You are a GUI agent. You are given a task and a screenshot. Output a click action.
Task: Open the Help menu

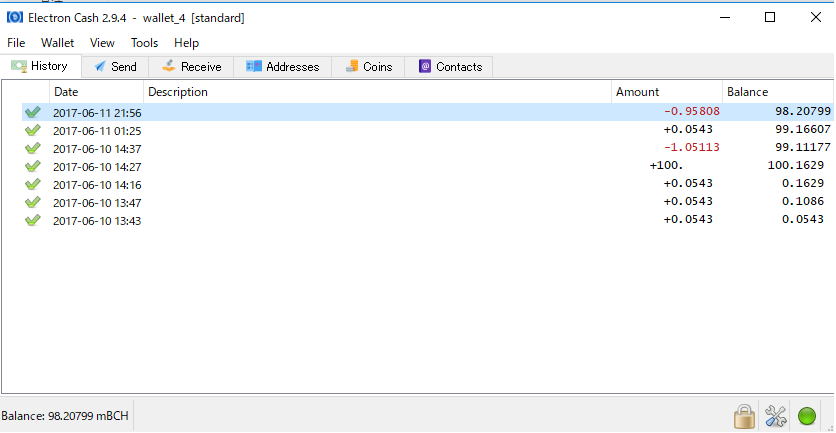[186, 43]
